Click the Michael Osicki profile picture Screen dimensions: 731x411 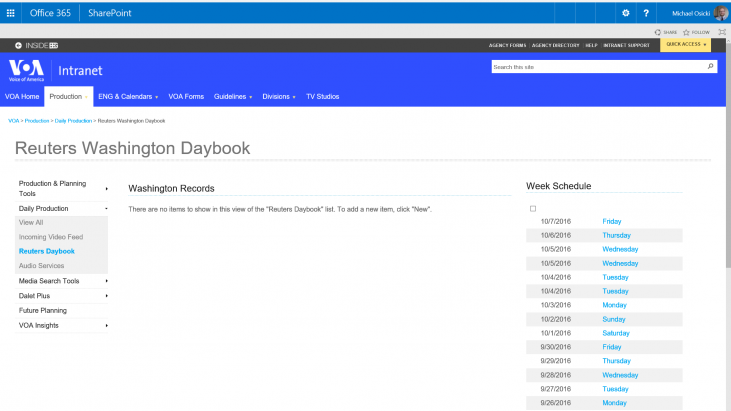(x=721, y=13)
